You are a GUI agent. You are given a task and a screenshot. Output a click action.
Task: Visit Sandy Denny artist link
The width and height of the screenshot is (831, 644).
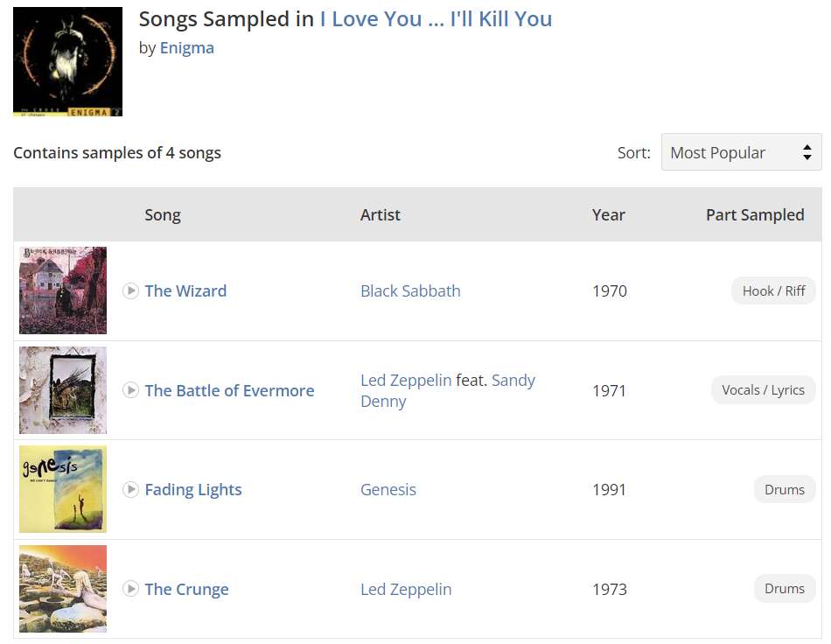coord(513,381)
